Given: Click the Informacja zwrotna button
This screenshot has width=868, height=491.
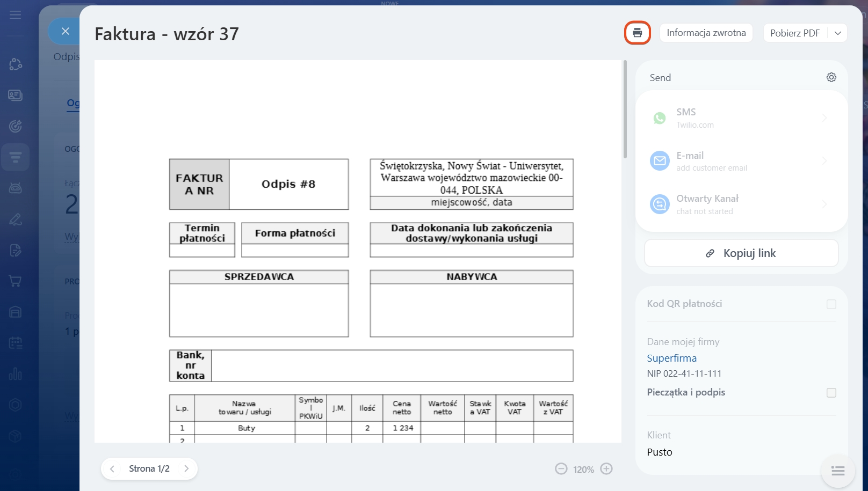Looking at the screenshot, I should 706,33.
